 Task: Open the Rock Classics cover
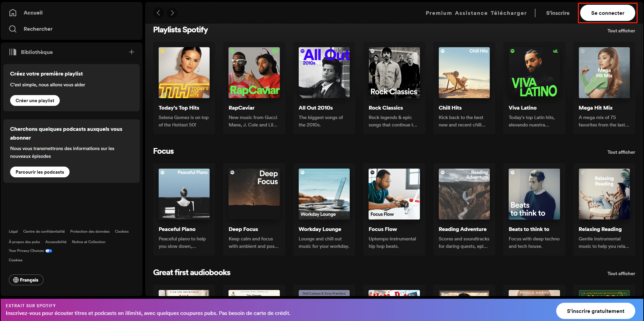click(394, 72)
